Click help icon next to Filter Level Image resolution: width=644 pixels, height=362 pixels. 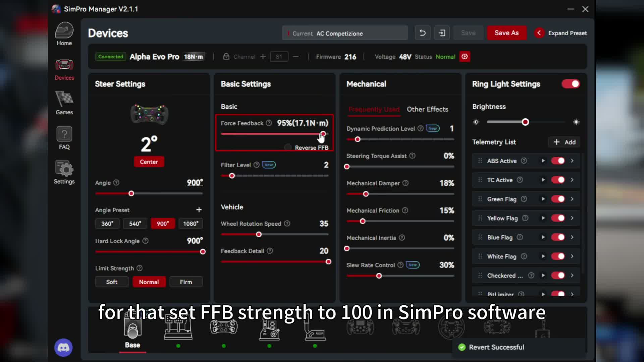[x=256, y=165]
